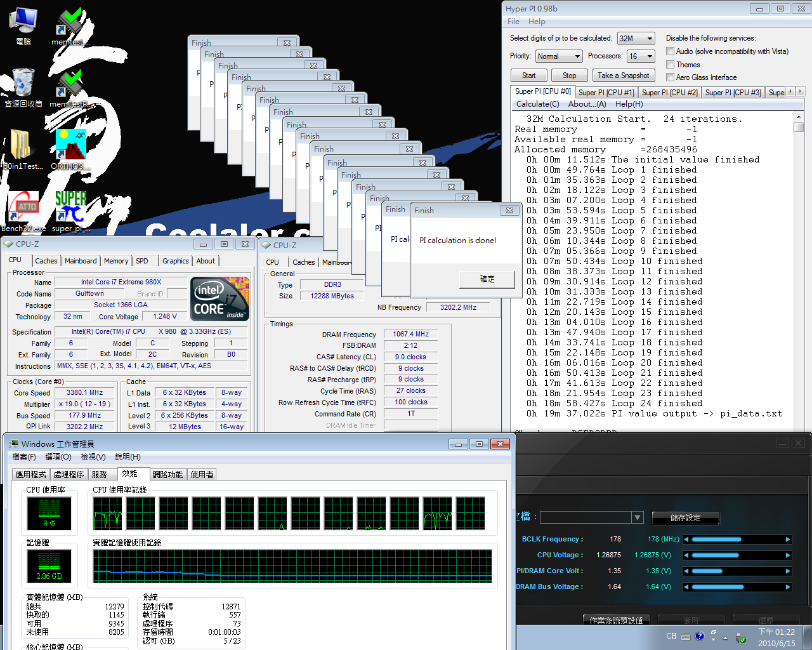Click the Stop button in Hyper PI

[x=570, y=75]
